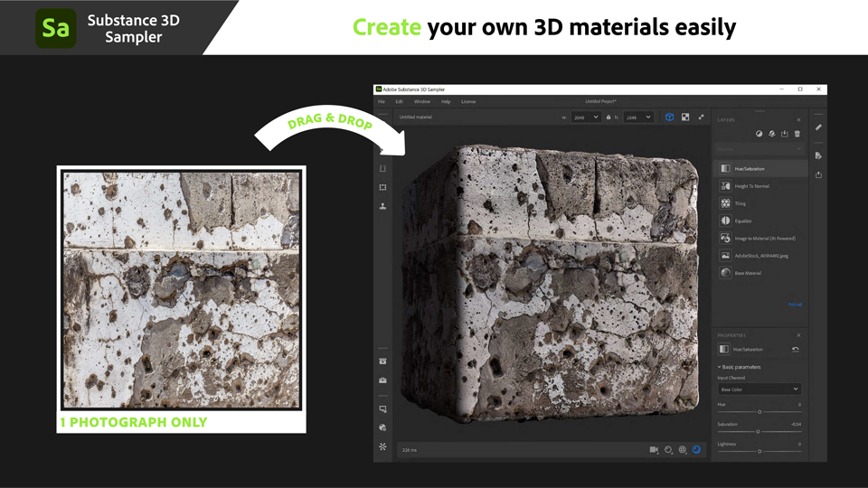
Task: Click the import layer icon in Layers
Action: coord(785,134)
